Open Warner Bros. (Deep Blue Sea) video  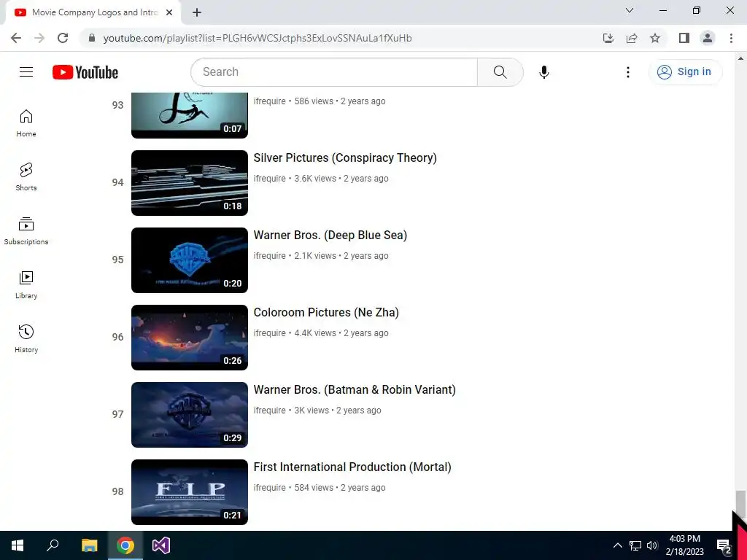pyautogui.click(x=330, y=236)
